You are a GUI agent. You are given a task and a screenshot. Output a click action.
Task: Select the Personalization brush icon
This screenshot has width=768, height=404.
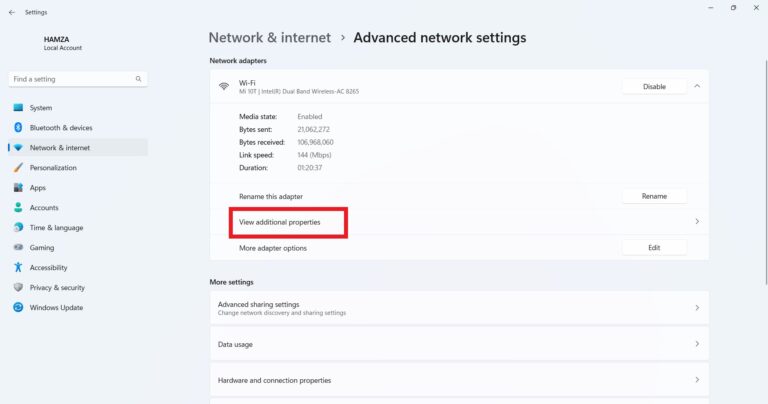[18, 168]
